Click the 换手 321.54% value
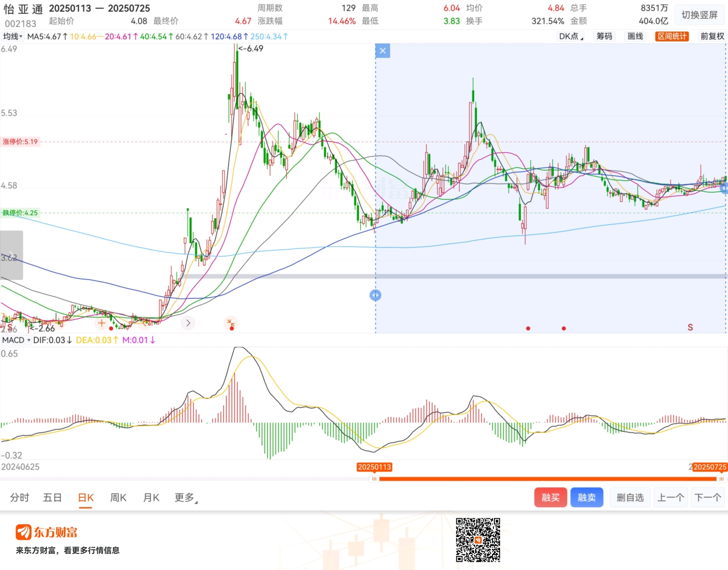The height and width of the screenshot is (570, 728). pos(548,21)
